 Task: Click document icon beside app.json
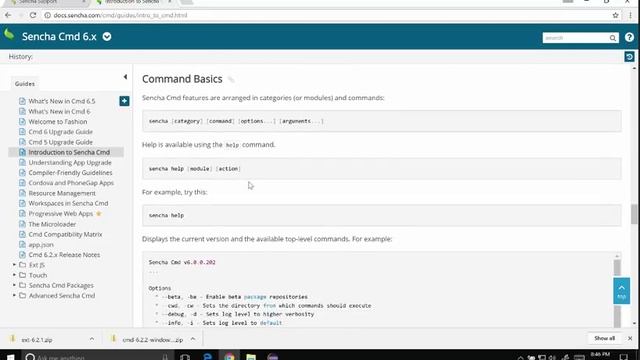pyautogui.click(x=22, y=244)
